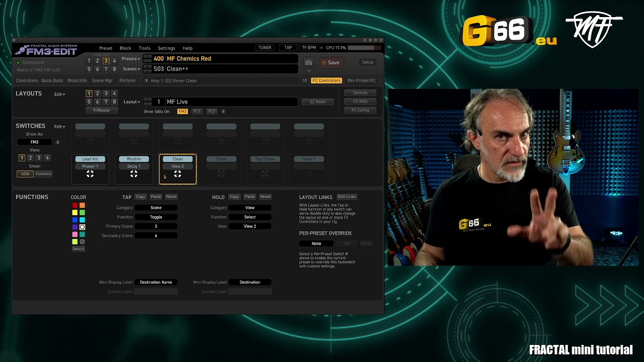Click the scene increment arrow beside S03

click(147, 67)
